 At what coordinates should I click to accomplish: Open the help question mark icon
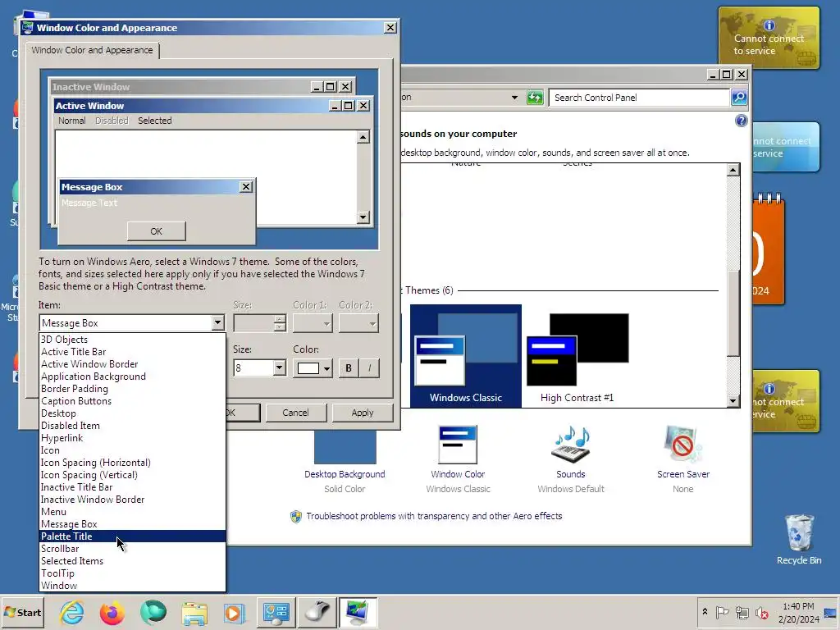click(741, 121)
